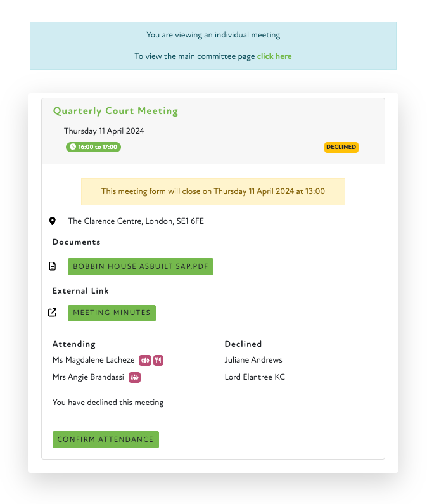Click the meeting form closing notice banner
Image resolution: width=427 pixels, height=504 pixels.
click(213, 191)
